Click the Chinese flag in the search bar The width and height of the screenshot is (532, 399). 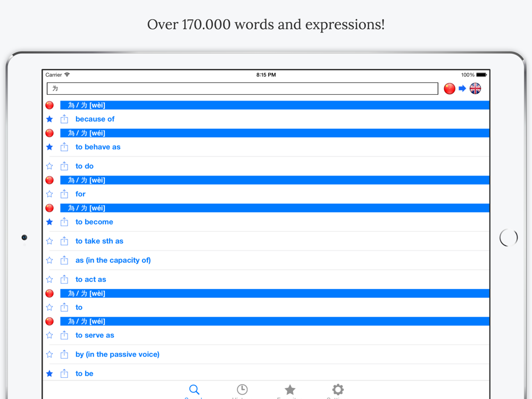tap(450, 88)
